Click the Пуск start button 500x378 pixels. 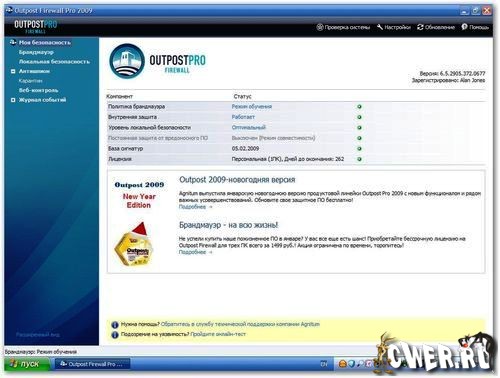tap(27, 364)
